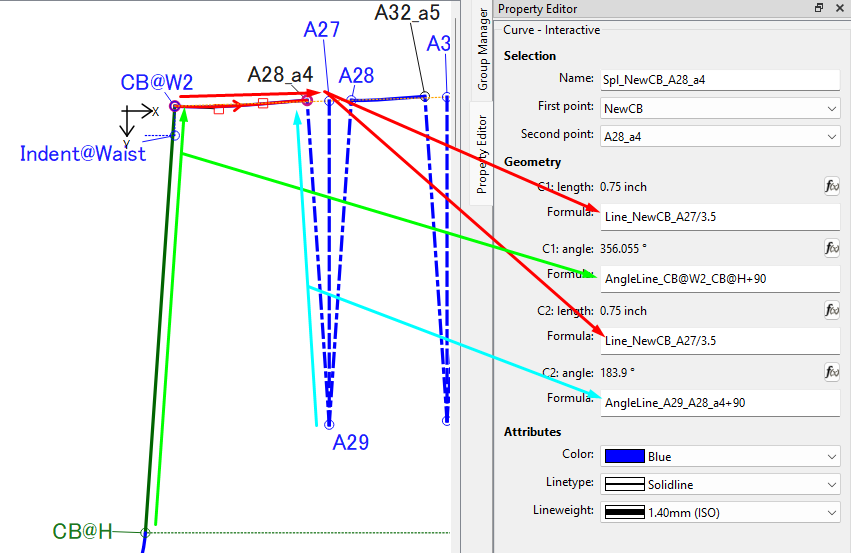
Task: Float the Property Editor panel
Action: pyautogui.click(x=819, y=8)
